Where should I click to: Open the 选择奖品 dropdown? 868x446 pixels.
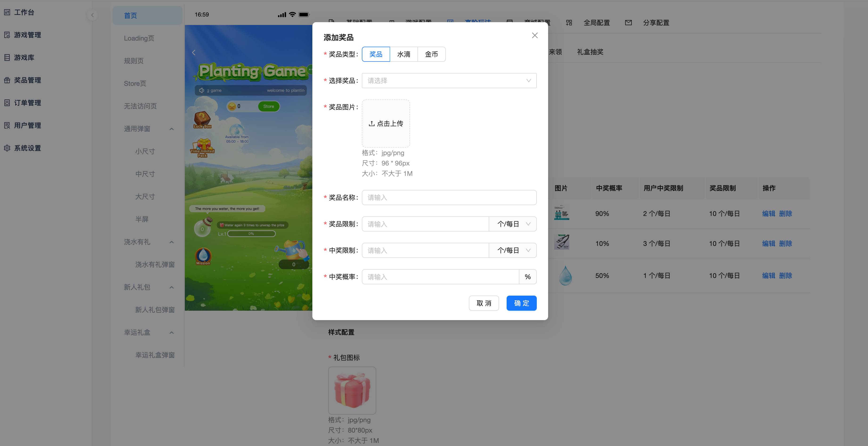(x=449, y=81)
